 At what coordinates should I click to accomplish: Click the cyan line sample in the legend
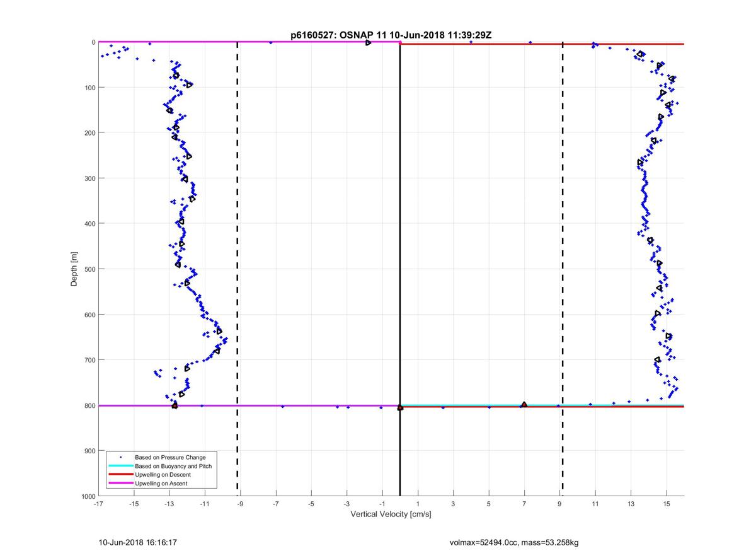click(120, 465)
